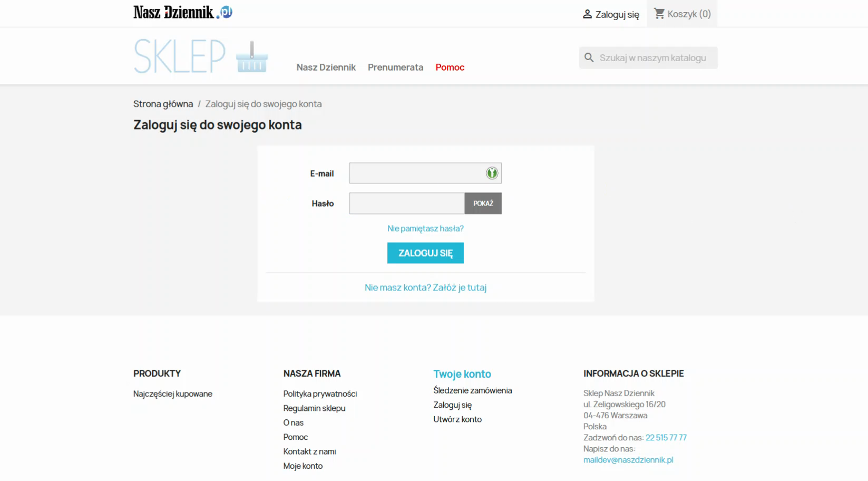Screen dimensions: 868x481
Task: Toggle password visibility with POKAŻ
Action: coord(483,203)
